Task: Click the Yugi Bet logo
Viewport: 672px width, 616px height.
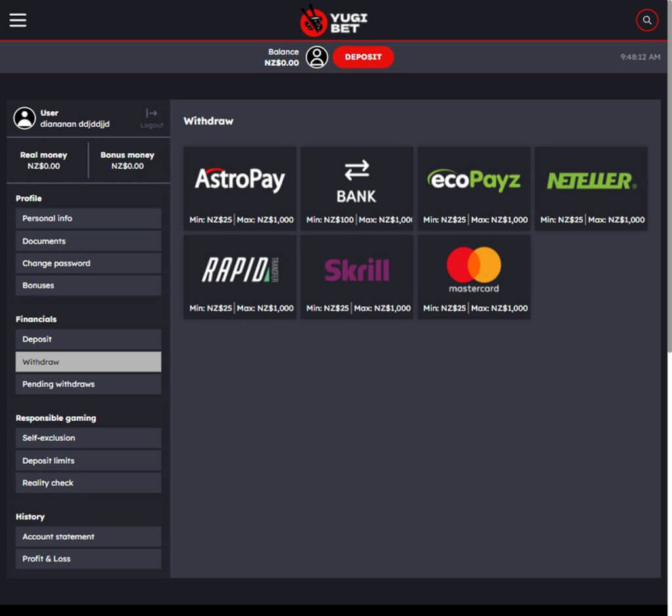Action: tap(333, 21)
